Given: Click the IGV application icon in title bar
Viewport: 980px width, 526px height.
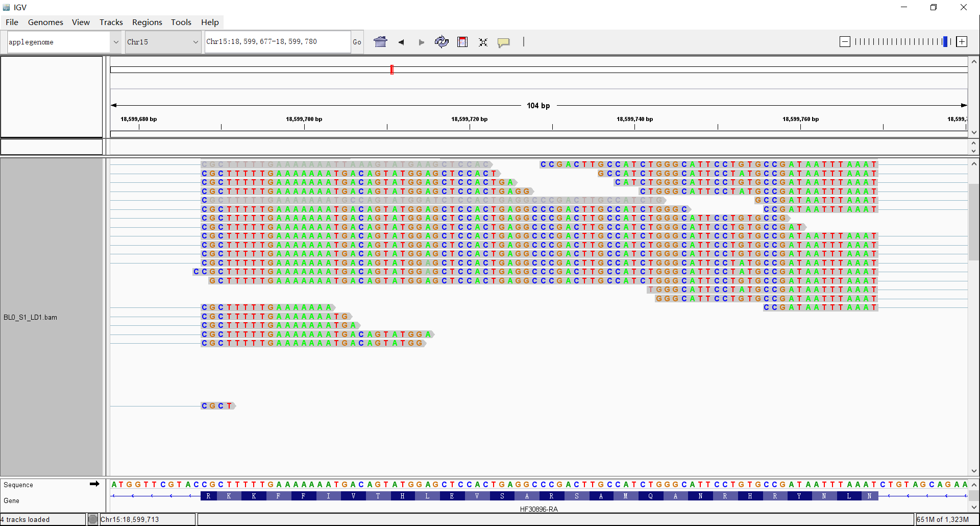Looking at the screenshot, I should pyautogui.click(x=7, y=7).
